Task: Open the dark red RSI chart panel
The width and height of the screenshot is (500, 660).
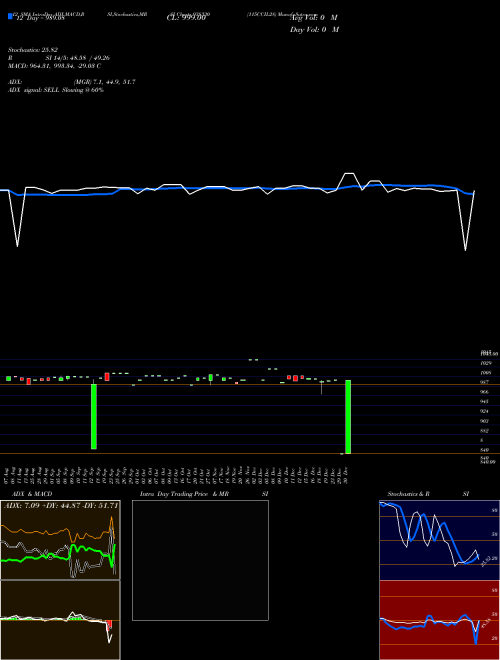Action: (x=439, y=620)
